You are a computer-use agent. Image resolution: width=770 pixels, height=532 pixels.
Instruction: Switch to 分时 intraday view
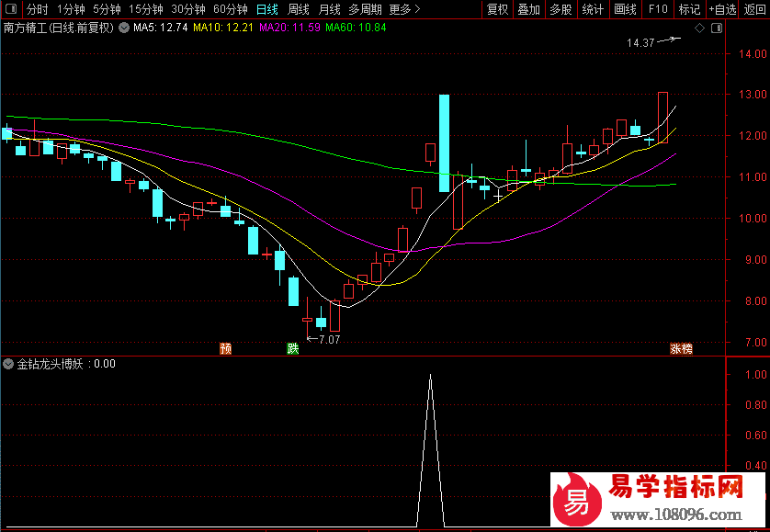pos(37,9)
